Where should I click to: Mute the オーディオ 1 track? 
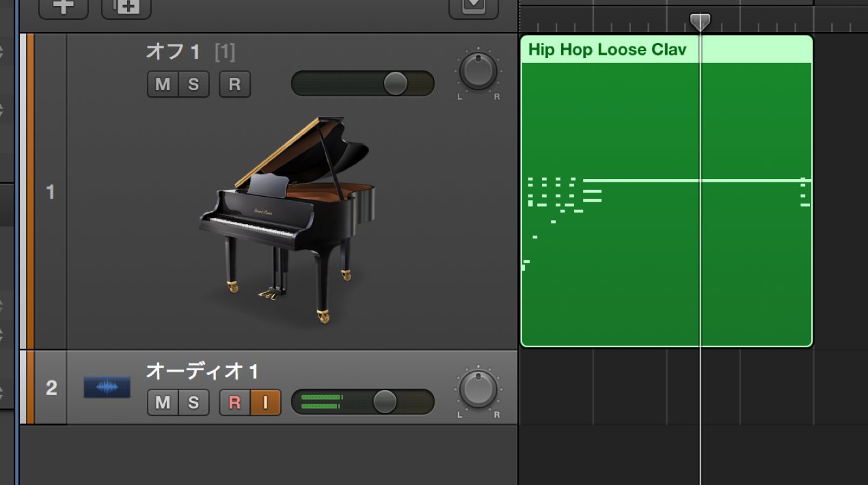click(x=163, y=402)
